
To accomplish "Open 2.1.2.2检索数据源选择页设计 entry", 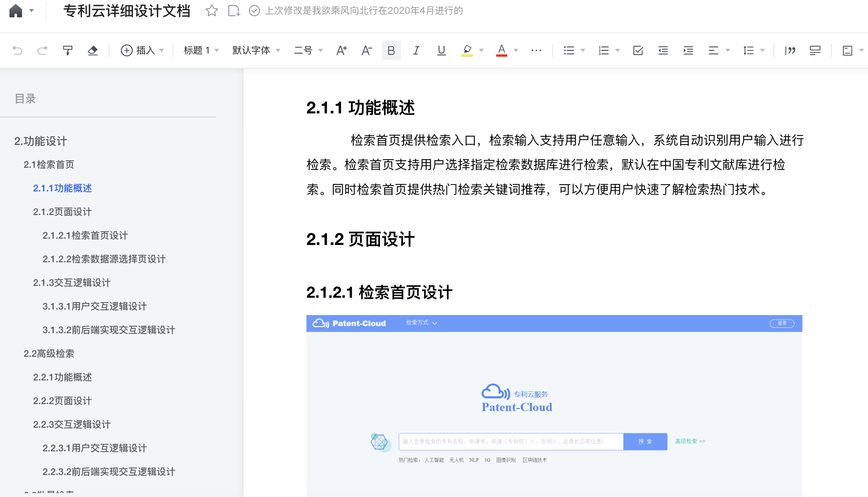I will tap(104, 259).
